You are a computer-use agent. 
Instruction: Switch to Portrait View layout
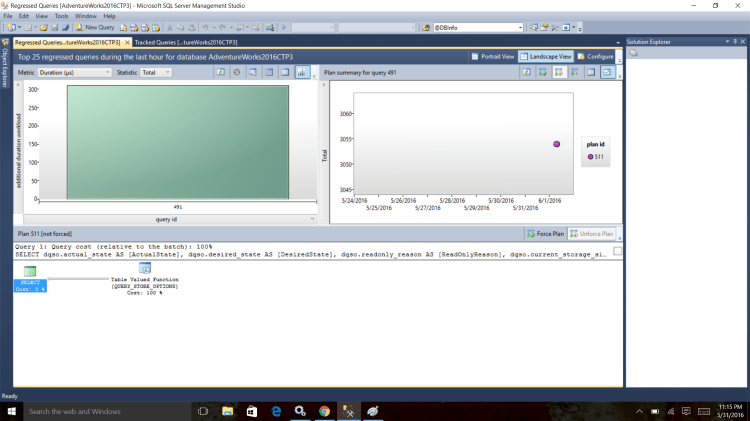tap(493, 57)
